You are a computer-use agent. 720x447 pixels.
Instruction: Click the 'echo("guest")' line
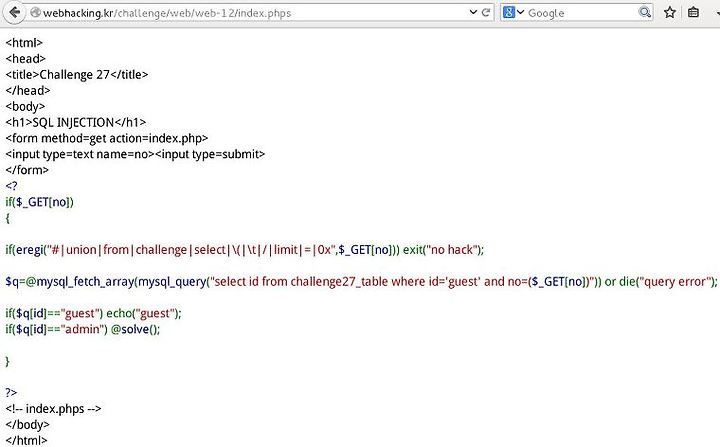[x=94, y=313]
